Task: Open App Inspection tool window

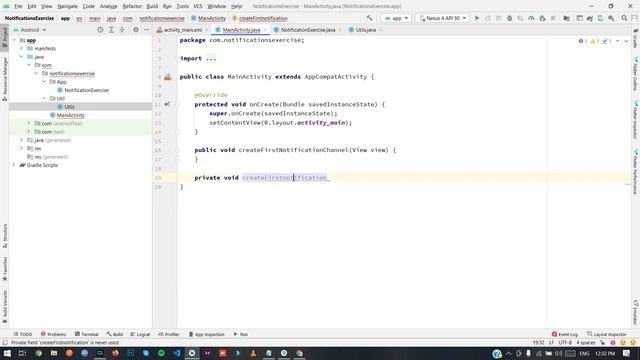Action: coord(207,334)
